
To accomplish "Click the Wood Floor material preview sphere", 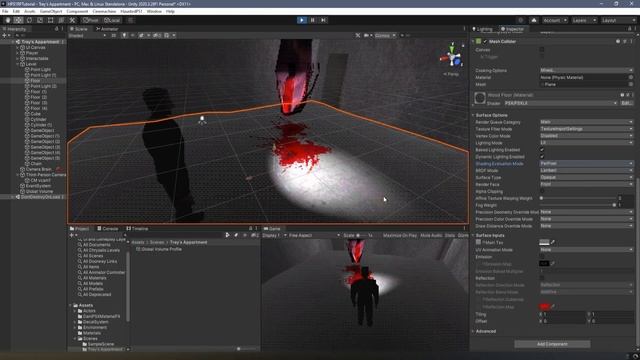I will point(480,98).
